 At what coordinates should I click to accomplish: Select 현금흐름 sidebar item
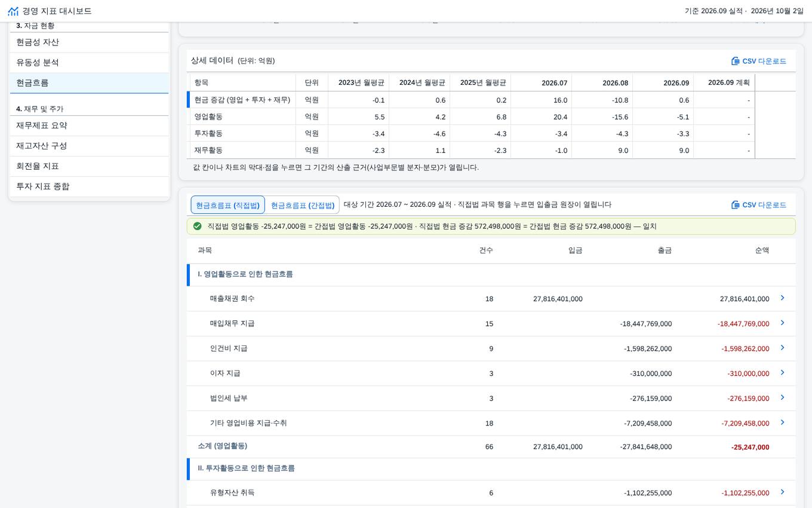90,83
